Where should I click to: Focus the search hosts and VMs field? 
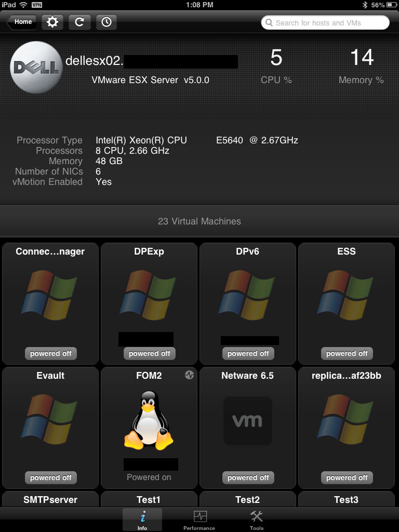[325, 23]
